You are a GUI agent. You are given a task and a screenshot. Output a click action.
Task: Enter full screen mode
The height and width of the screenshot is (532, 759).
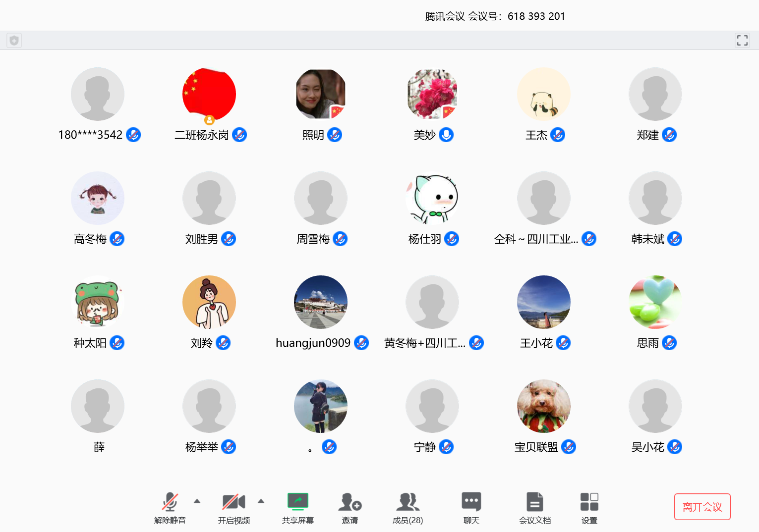coord(742,41)
